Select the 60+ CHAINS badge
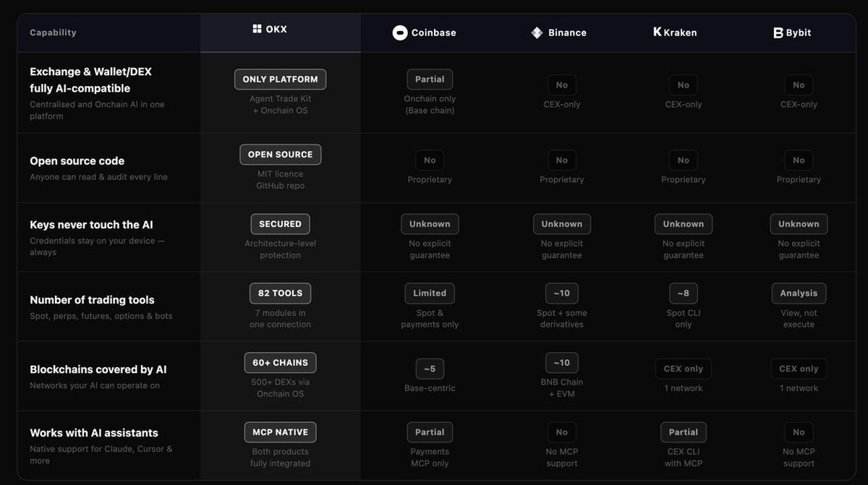This screenshot has height=485, width=868. pos(280,362)
